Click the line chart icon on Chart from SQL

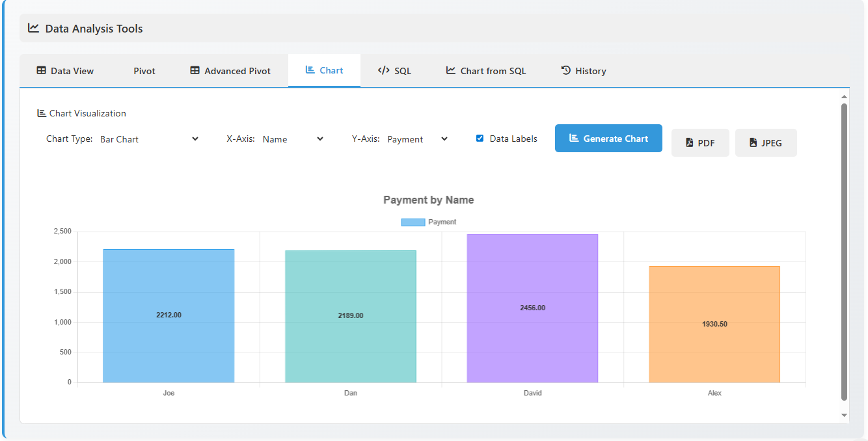point(450,70)
